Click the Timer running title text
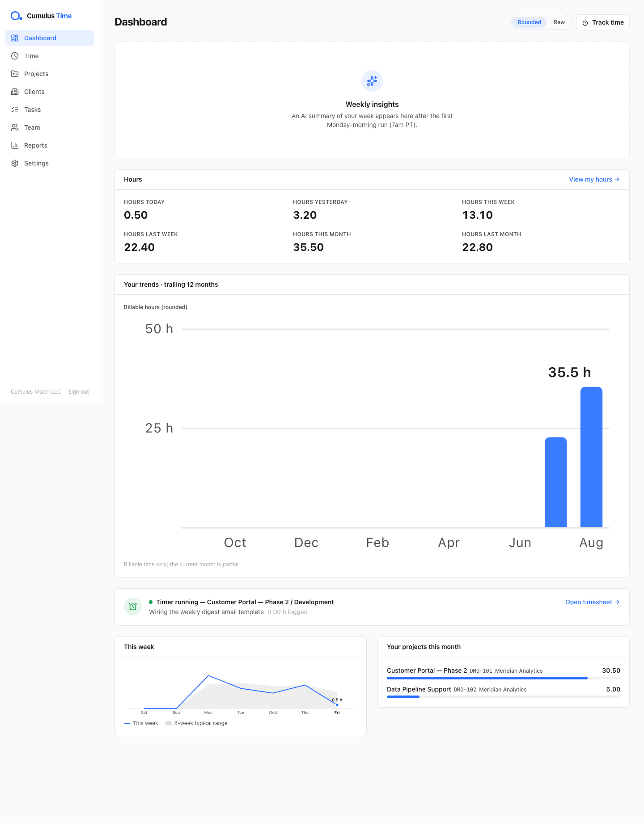This screenshot has width=644, height=823. pyautogui.click(x=245, y=602)
